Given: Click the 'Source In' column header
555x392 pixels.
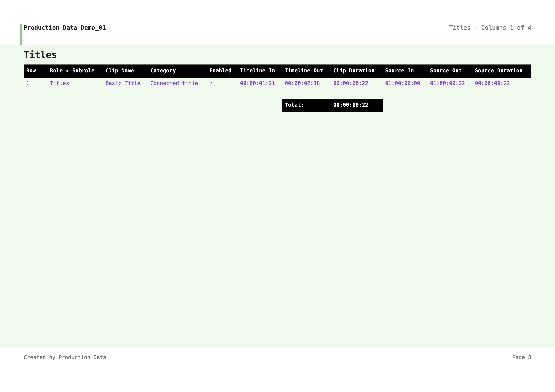Looking at the screenshot, I should [399, 71].
